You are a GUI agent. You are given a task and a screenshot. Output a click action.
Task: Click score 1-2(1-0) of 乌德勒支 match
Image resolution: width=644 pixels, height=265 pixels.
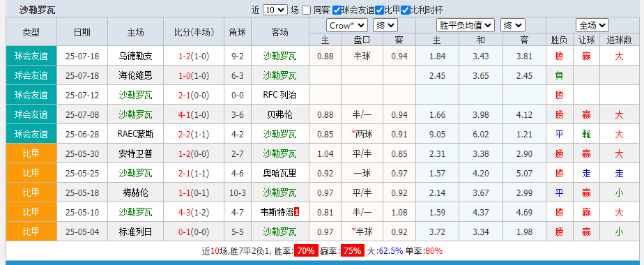(194, 56)
